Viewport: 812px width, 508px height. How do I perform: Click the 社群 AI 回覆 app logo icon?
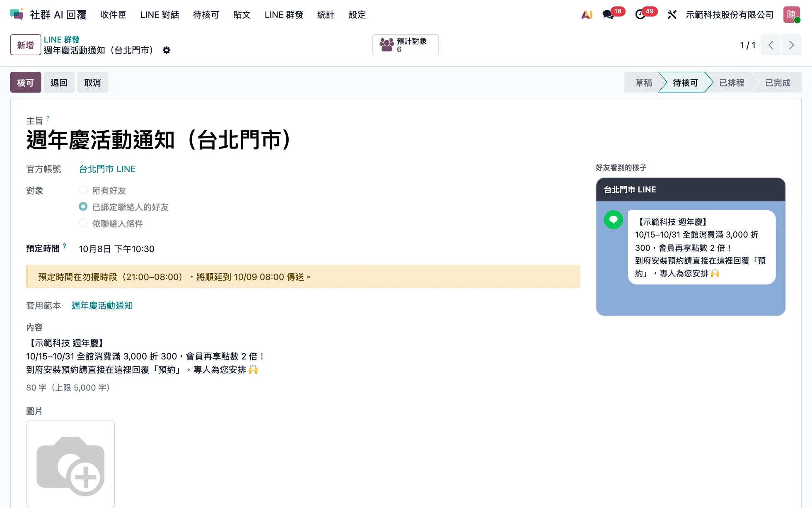tap(17, 15)
